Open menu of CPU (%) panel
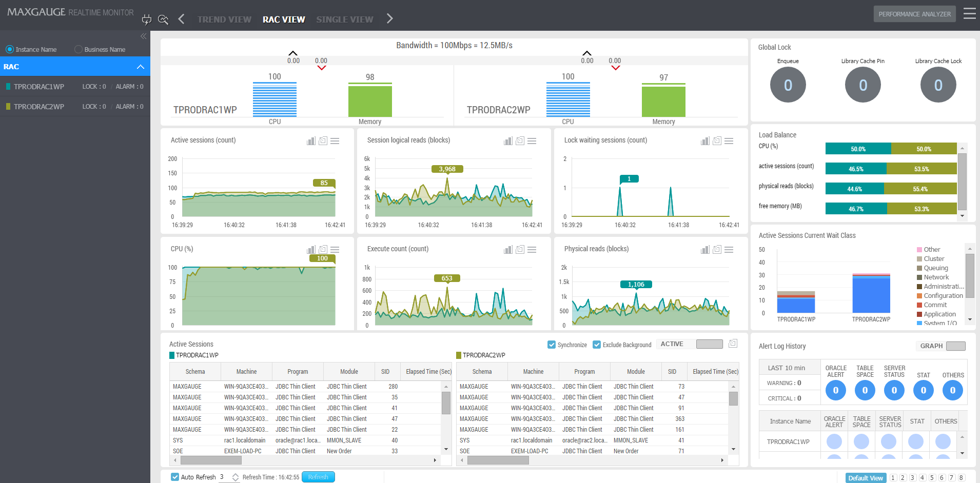 pos(335,250)
